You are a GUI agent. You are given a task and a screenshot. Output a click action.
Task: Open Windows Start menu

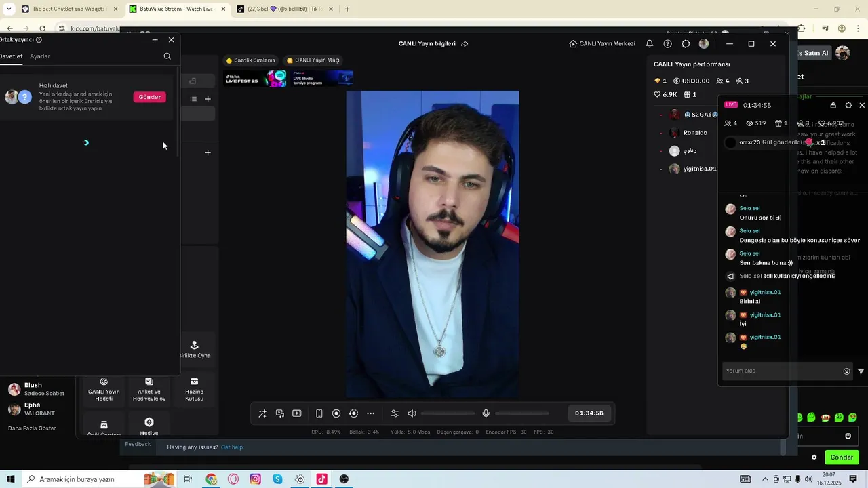pyautogui.click(x=10, y=479)
